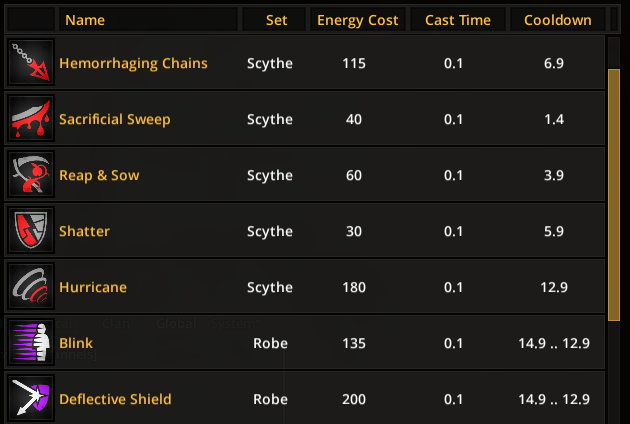Sort list by Cooldown header
Image resolution: width=630 pixels, height=424 pixels.
coord(557,20)
